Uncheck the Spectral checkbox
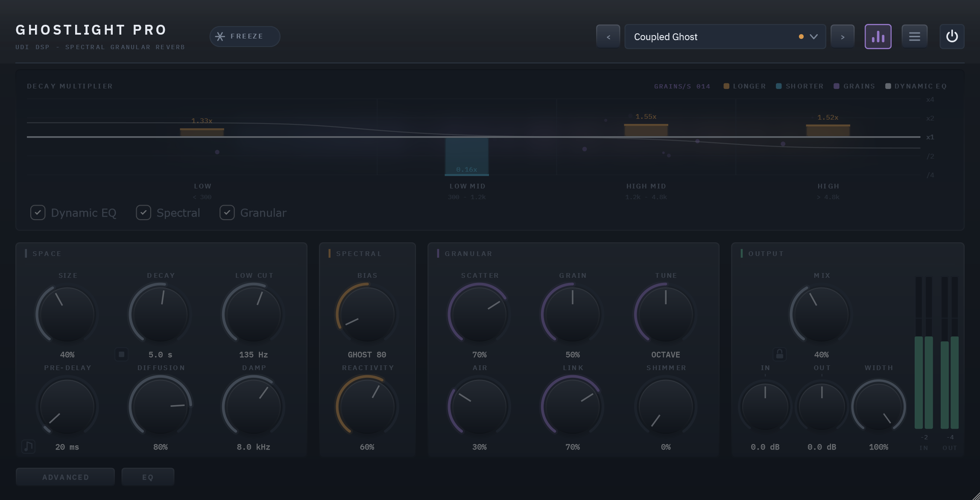 pyautogui.click(x=143, y=212)
